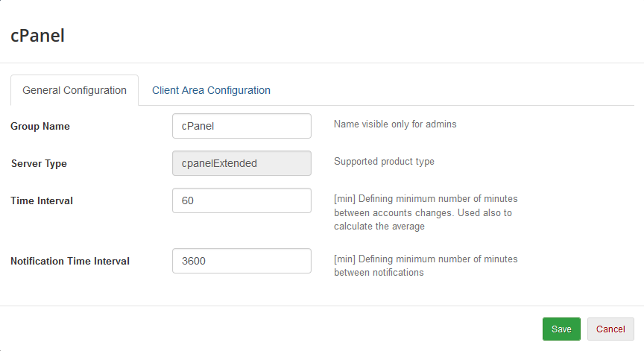
Task: Select the Group Name label
Action: point(40,127)
